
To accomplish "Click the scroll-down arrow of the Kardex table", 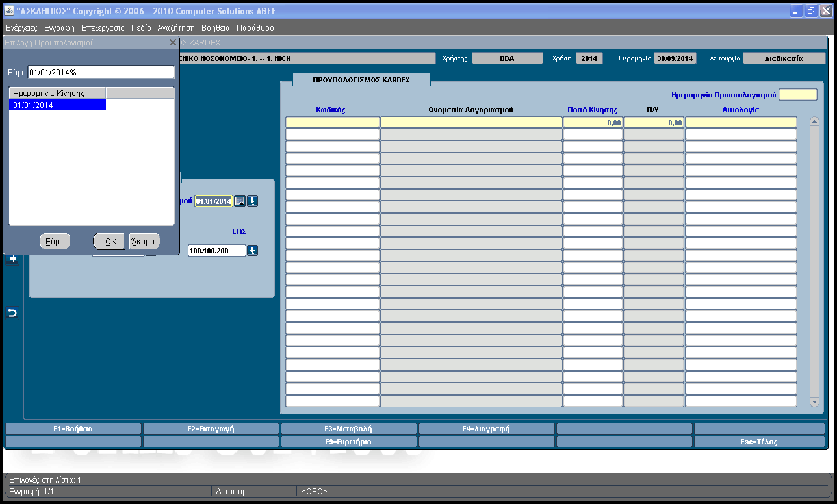I will pos(814,403).
